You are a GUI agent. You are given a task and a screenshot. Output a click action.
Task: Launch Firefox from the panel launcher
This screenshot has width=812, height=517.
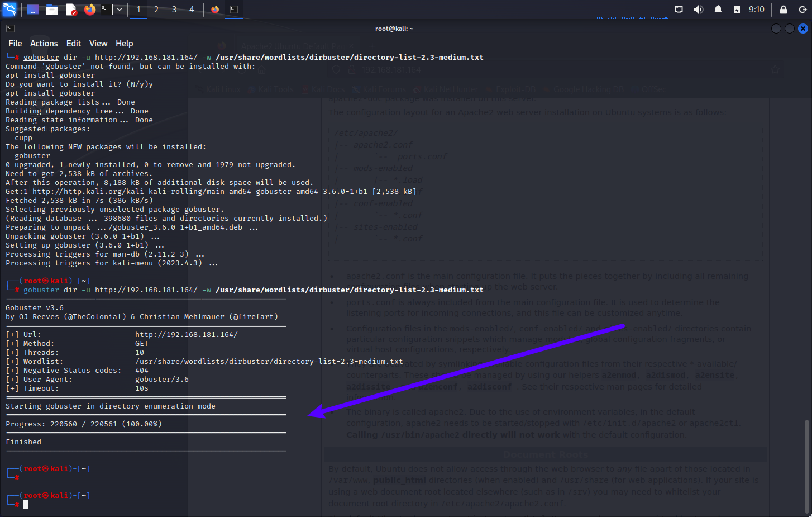point(89,10)
